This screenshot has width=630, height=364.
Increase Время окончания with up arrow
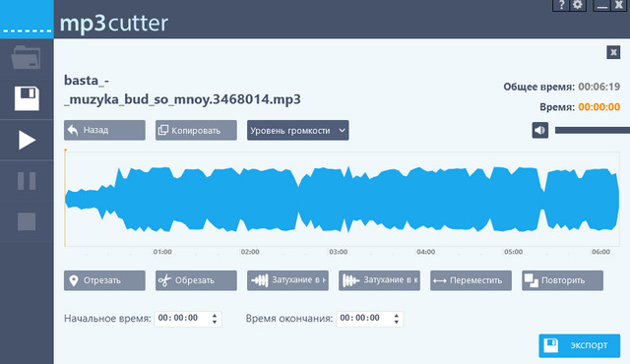point(397,315)
